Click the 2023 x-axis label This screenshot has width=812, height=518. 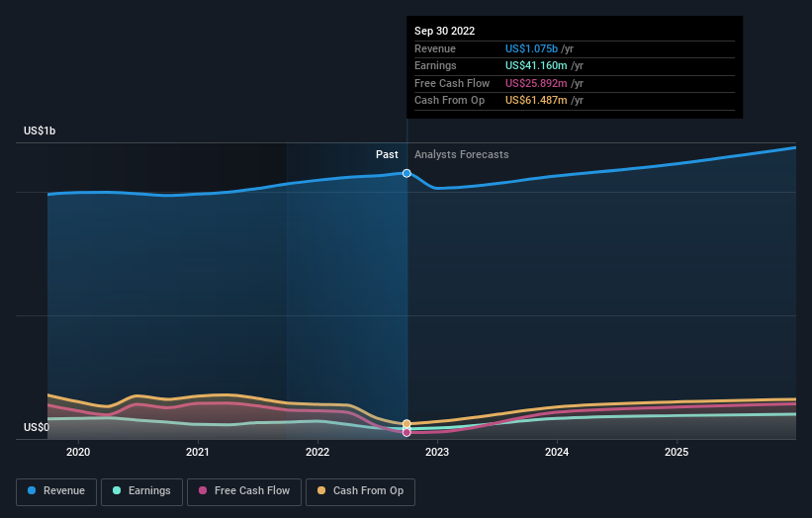coord(437,453)
